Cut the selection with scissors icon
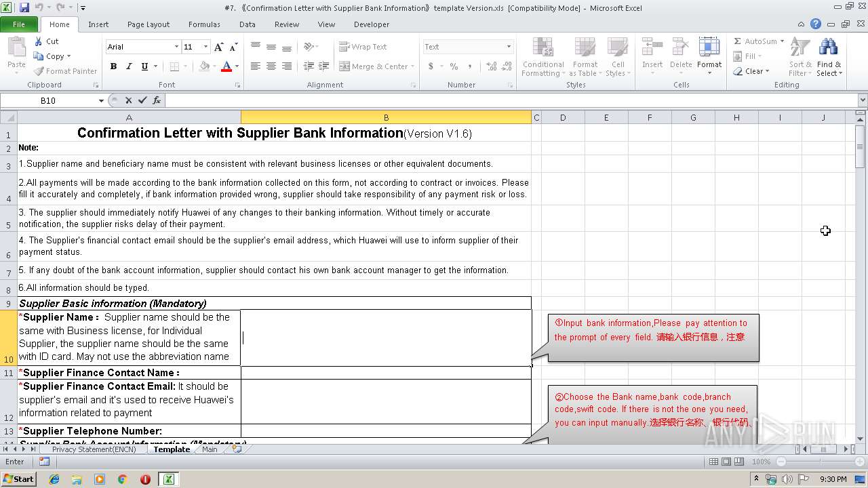 (x=46, y=41)
